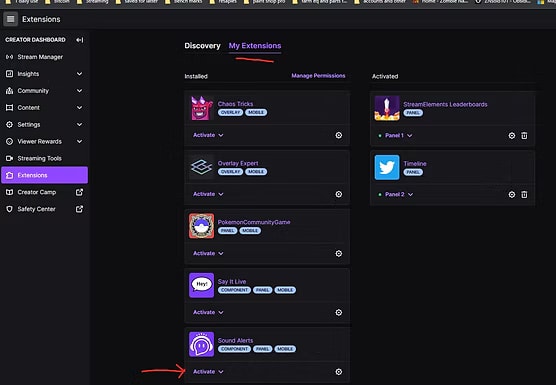556x385 pixels.
Task: Expand the Viewer Rewards sidebar section
Action: (44, 141)
